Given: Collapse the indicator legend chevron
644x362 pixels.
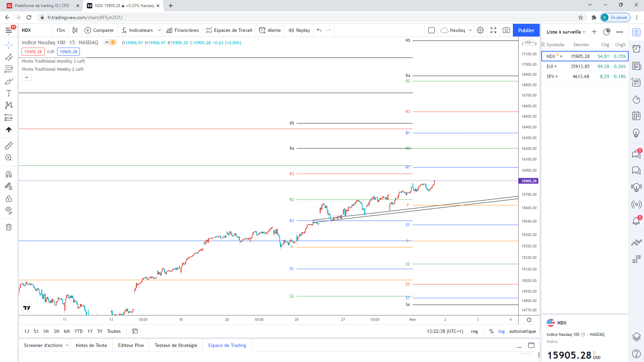Looking at the screenshot, I should point(27,77).
